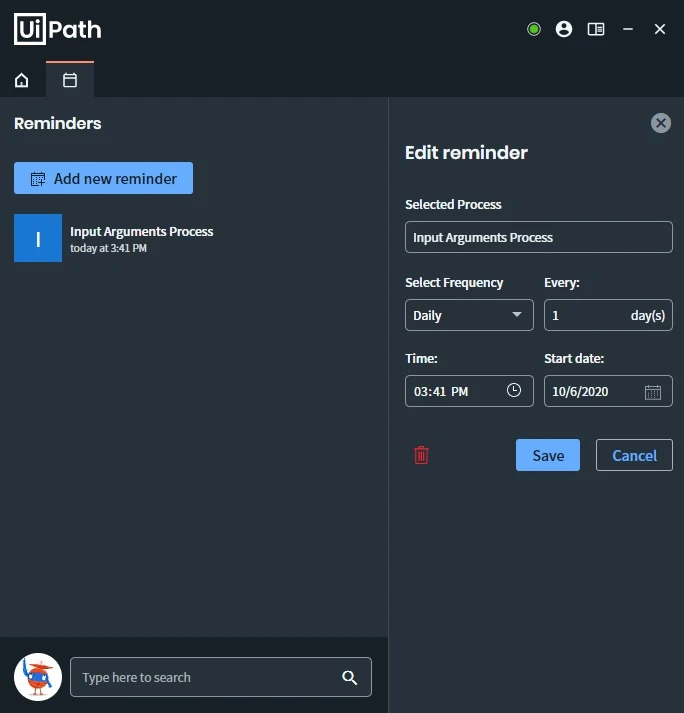
Task: Click the green connection status indicator
Action: click(x=534, y=29)
